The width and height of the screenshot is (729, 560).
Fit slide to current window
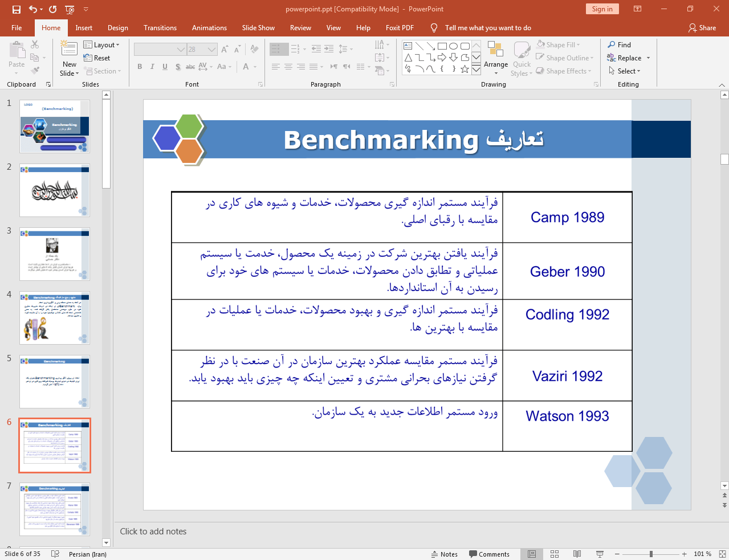pyautogui.click(x=722, y=554)
